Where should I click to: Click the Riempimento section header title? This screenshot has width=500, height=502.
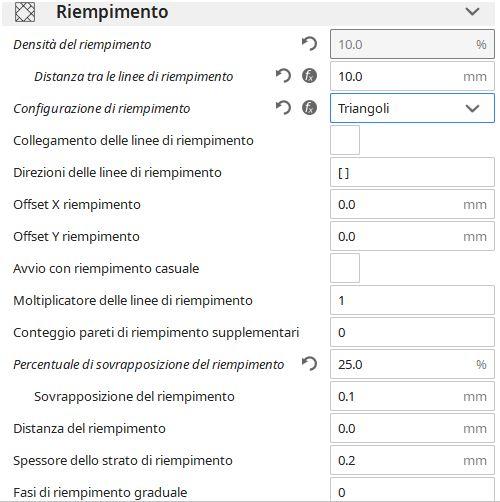coord(112,12)
